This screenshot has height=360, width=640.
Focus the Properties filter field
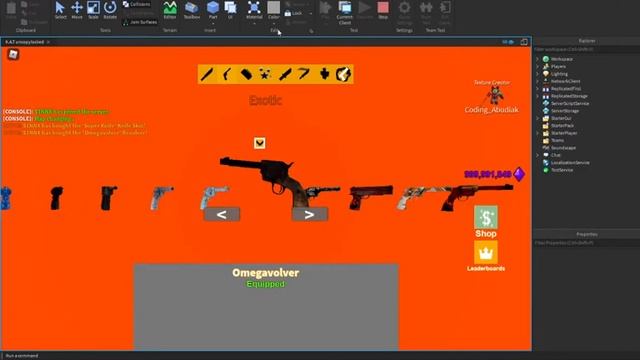[586, 243]
